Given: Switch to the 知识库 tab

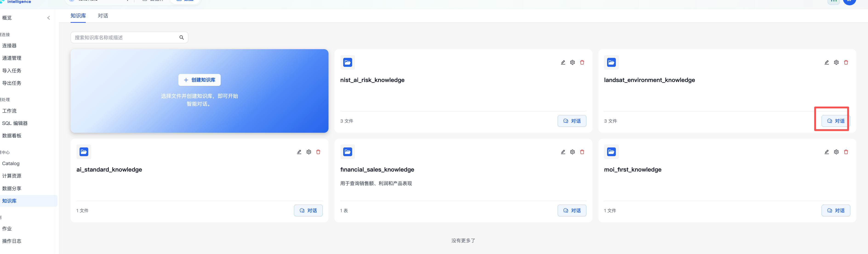Looking at the screenshot, I should (78, 16).
